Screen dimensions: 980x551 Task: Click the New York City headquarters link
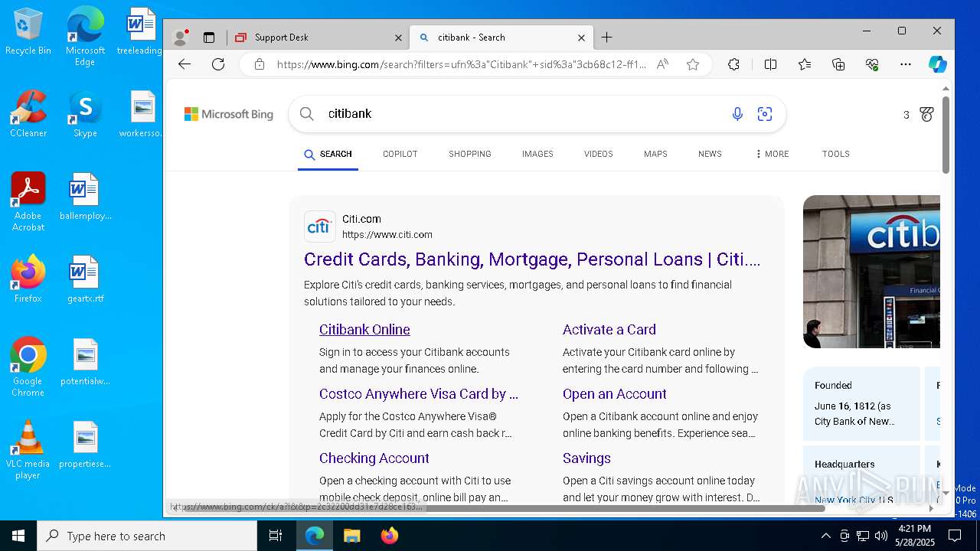point(846,500)
